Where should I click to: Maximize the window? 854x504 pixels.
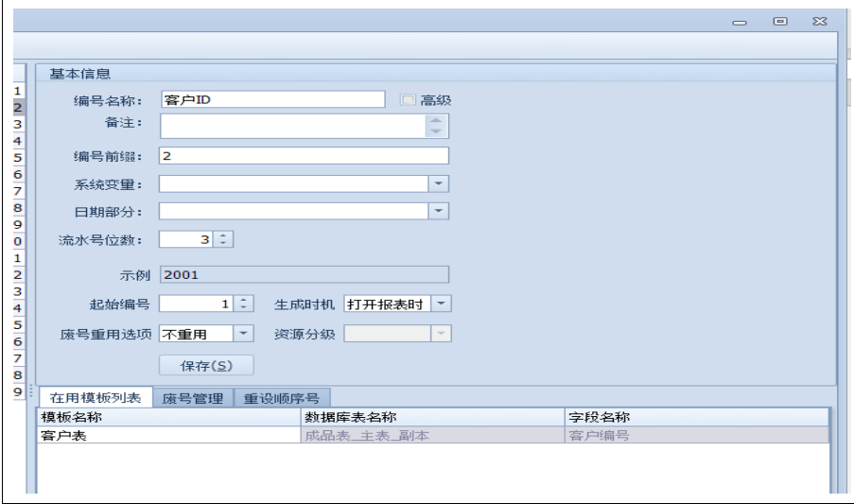point(781,20)
